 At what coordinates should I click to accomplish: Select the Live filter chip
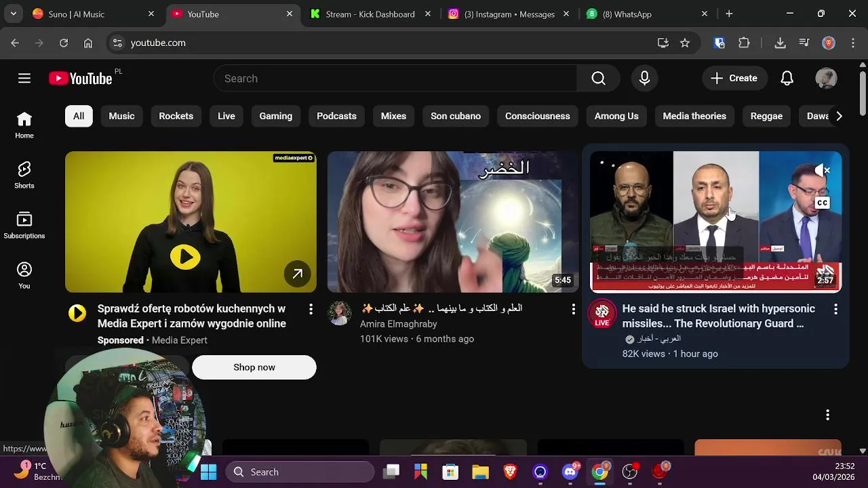(x=226, y=116)
